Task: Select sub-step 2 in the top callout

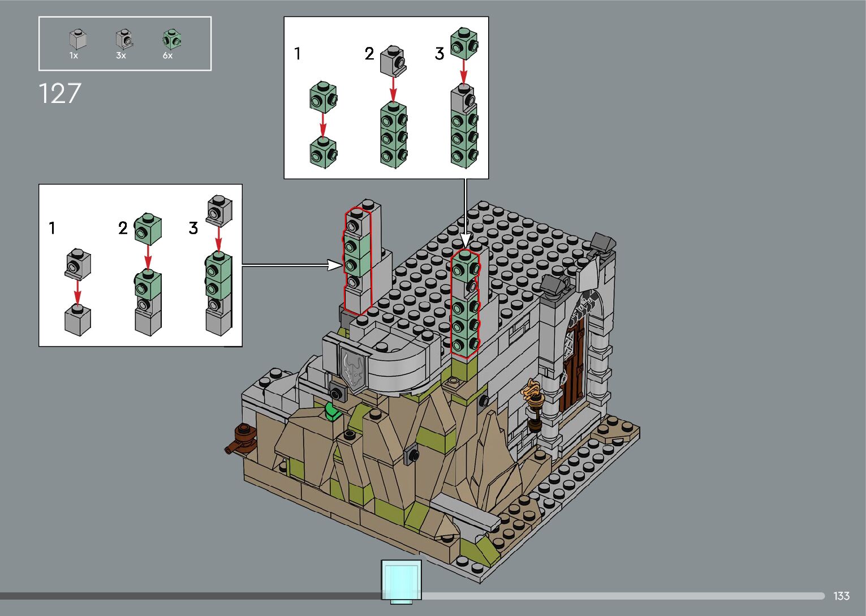Action: pyautogui.click(x=369, y=54)
